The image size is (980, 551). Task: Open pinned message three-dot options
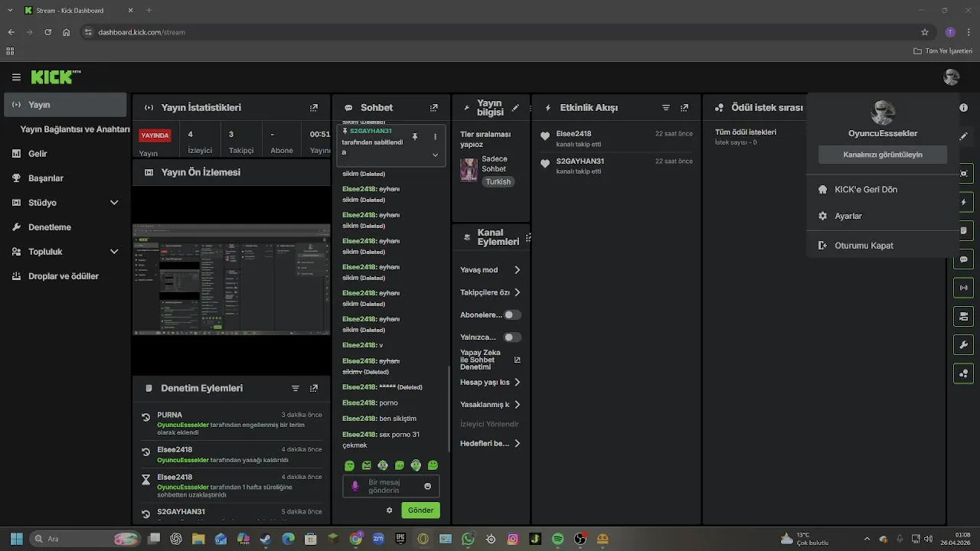[x=435, y=136]
